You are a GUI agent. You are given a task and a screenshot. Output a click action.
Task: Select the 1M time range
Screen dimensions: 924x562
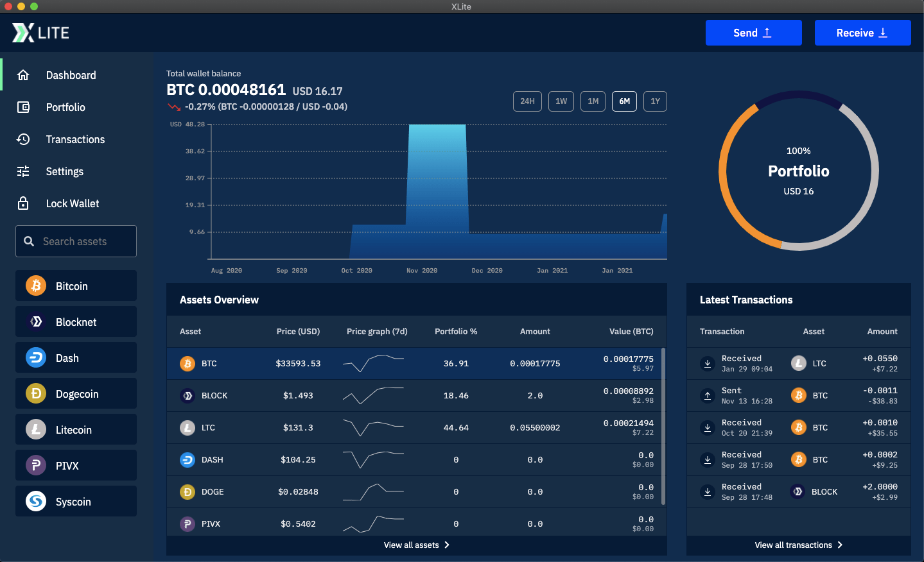pyautogui.click(x=593, y=101)
